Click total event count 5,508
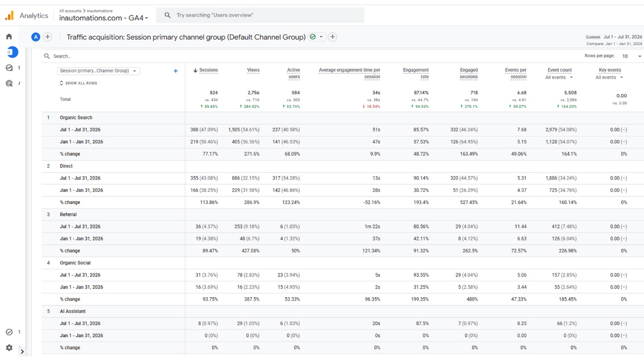 tap(570, 93)
